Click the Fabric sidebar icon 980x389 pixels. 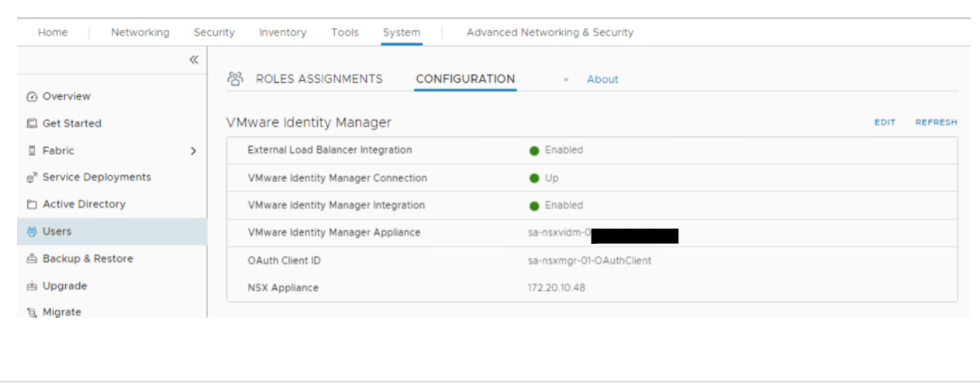pyautogui.click(x=32, y=150)
